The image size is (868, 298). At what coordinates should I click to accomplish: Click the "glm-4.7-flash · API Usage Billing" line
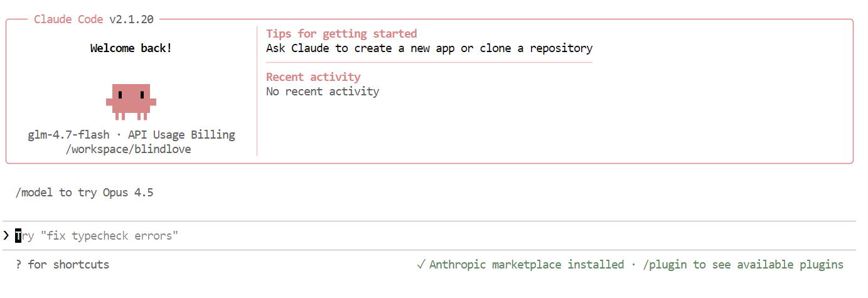pos(131,135)
